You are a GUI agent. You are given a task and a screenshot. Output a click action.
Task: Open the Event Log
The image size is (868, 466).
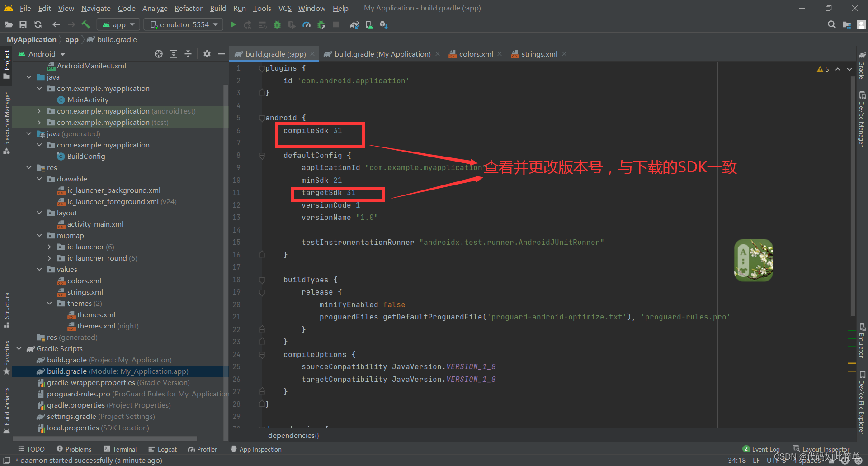click(761, 449)
